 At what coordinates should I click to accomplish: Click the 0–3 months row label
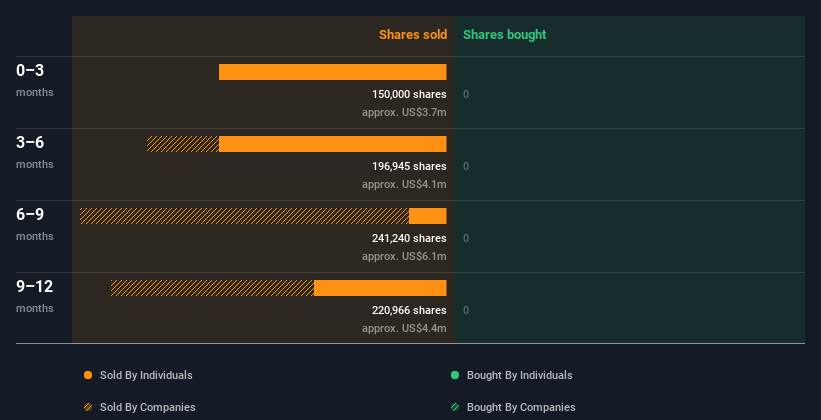tap(35, 80)
